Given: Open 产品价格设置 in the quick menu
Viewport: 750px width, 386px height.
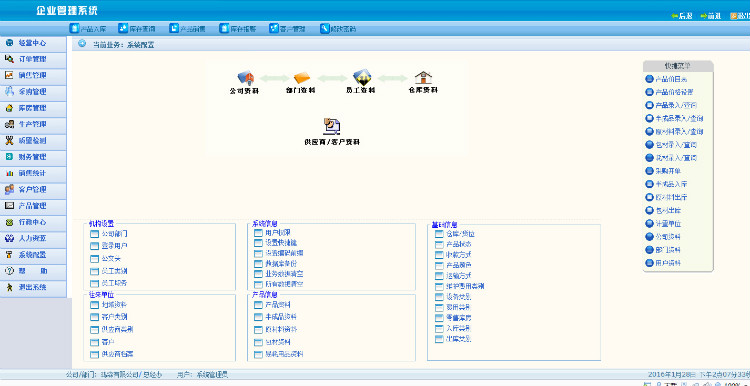Looking at the screenshot, I should tap(674, 92).
